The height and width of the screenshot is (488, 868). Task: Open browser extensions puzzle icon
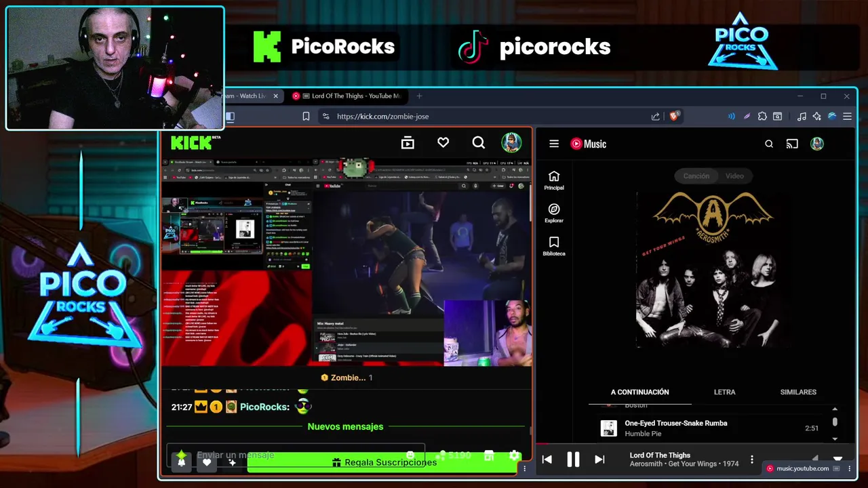coord(762,117)
